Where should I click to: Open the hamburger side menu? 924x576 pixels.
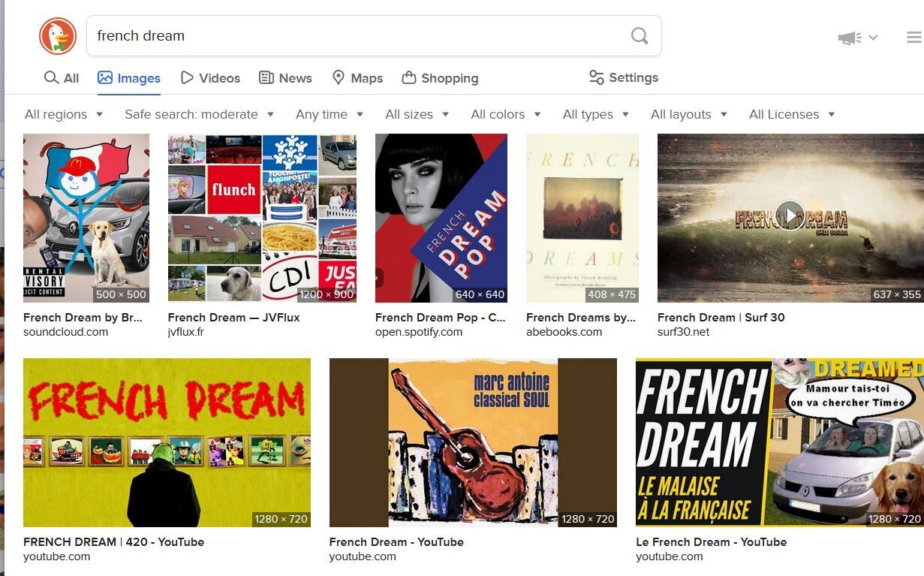913,38
